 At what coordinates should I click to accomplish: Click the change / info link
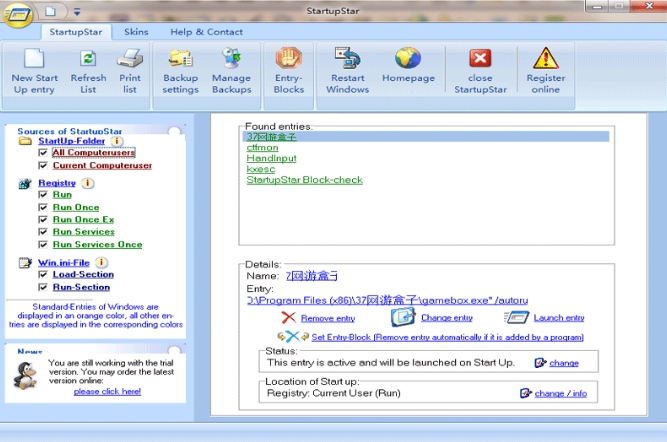point(561,394)
